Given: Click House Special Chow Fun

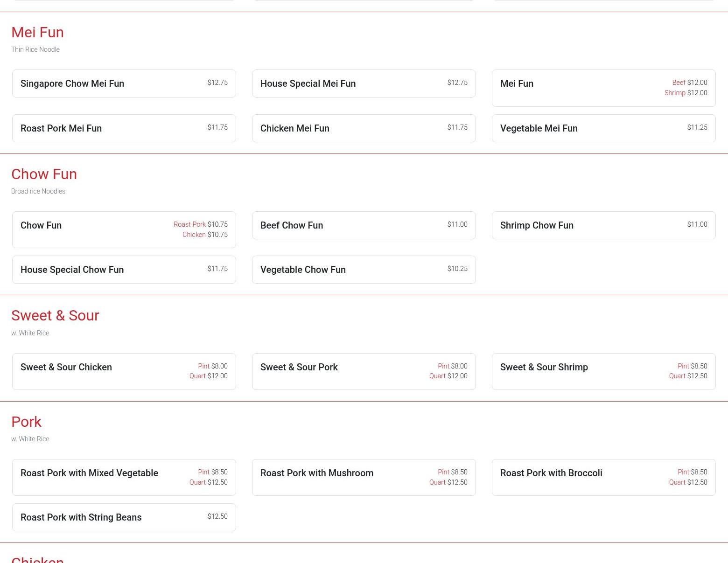Looking at the screenshot, I should (124, 270).
